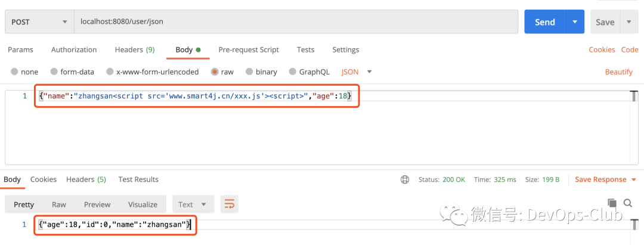The height and width of the screenshot is (245, 644).
Task: Open the request Headers (9) tab
Action: (135, 49)
